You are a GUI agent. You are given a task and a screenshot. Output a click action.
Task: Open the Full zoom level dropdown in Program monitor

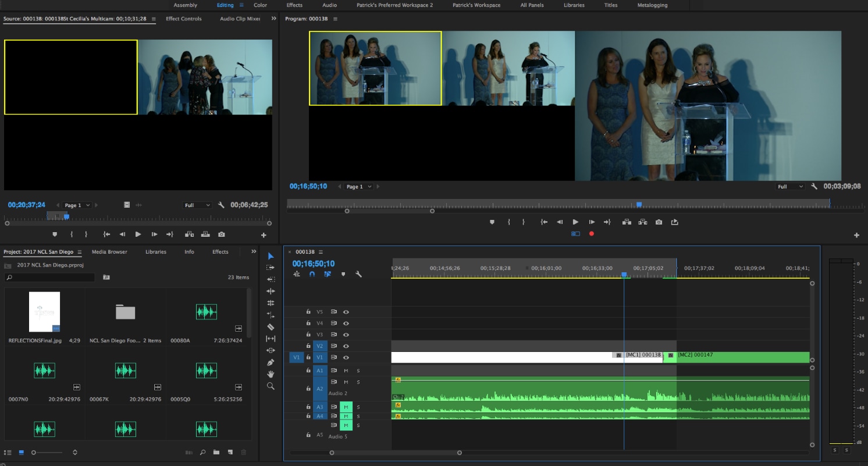[x=789, y=186]
